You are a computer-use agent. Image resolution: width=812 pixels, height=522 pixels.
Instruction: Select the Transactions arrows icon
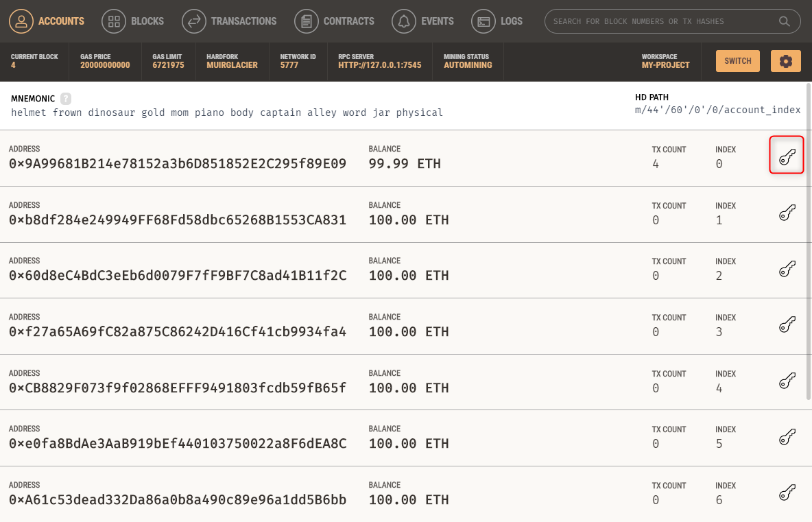[x=193, y=21]
